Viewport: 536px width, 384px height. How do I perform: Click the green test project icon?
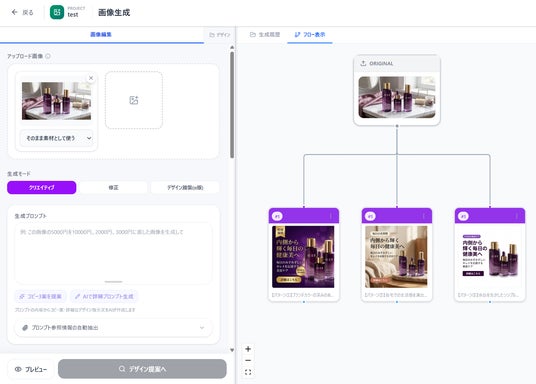point(57,12)
